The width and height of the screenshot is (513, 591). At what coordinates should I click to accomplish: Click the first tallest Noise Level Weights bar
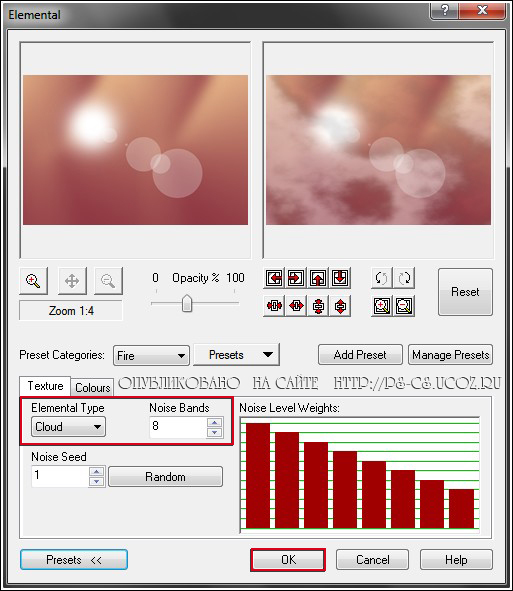(x=258, y=476)
